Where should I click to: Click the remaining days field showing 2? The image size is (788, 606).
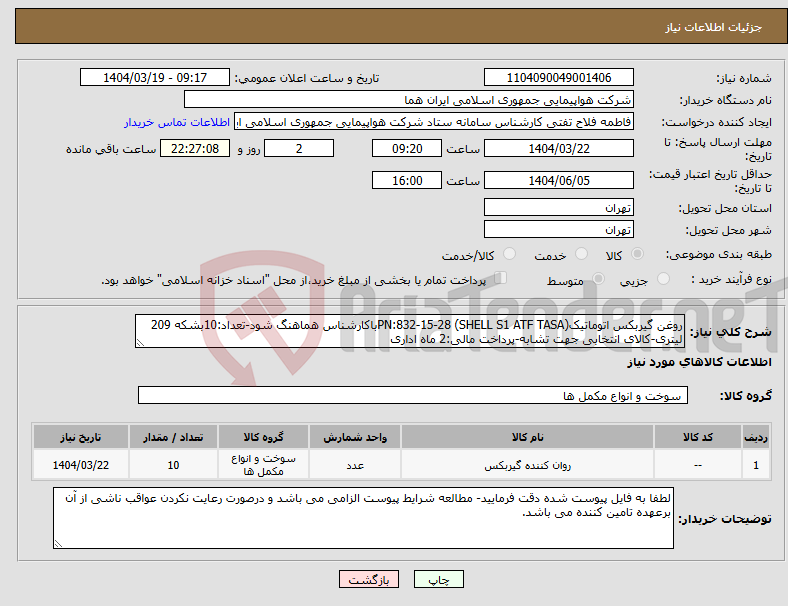point(299,149)
